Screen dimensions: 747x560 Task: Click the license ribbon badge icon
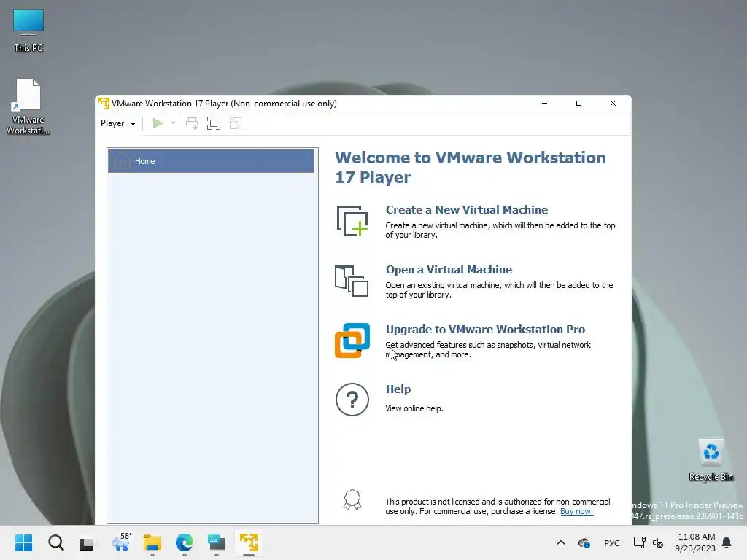(352, 500)
